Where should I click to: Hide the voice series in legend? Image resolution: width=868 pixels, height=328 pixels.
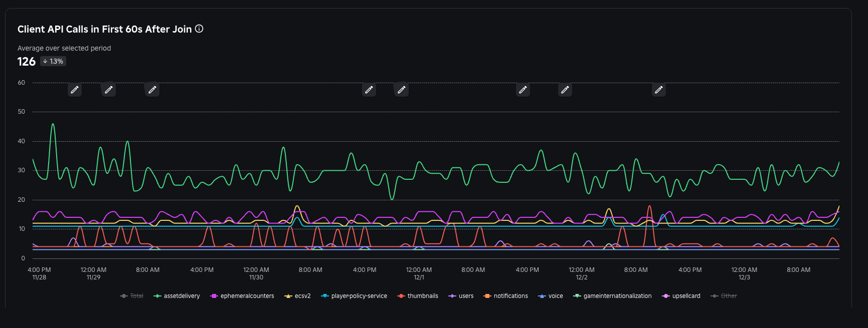point(551,296)
